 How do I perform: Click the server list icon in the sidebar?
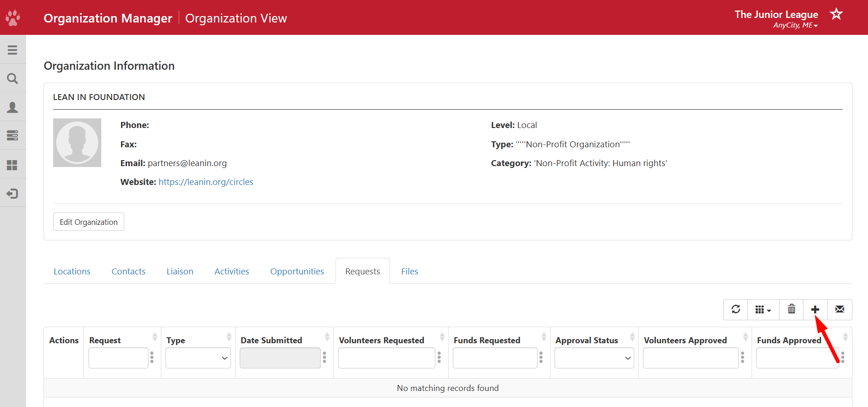[x=13, y=136]
